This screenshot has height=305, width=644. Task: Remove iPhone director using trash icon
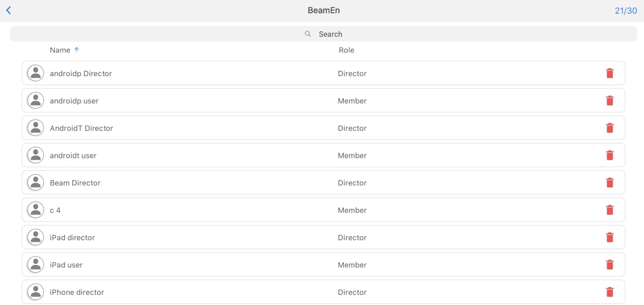[610, 292]
